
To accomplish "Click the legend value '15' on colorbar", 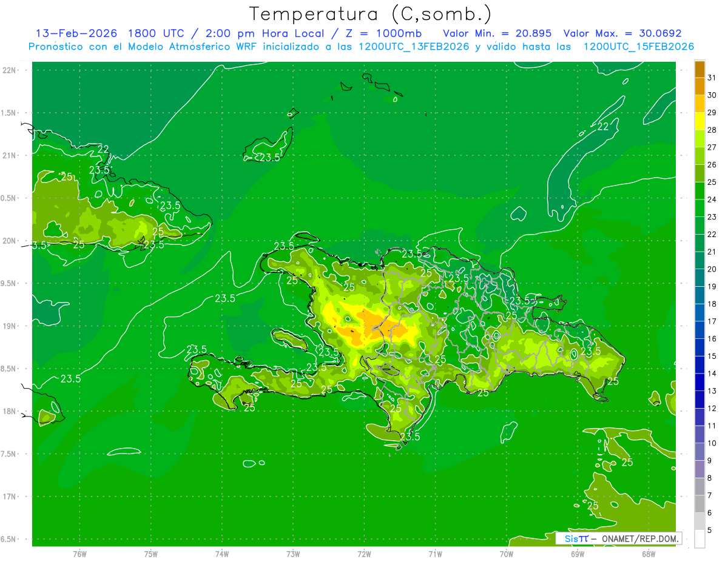I will [712, 356].
